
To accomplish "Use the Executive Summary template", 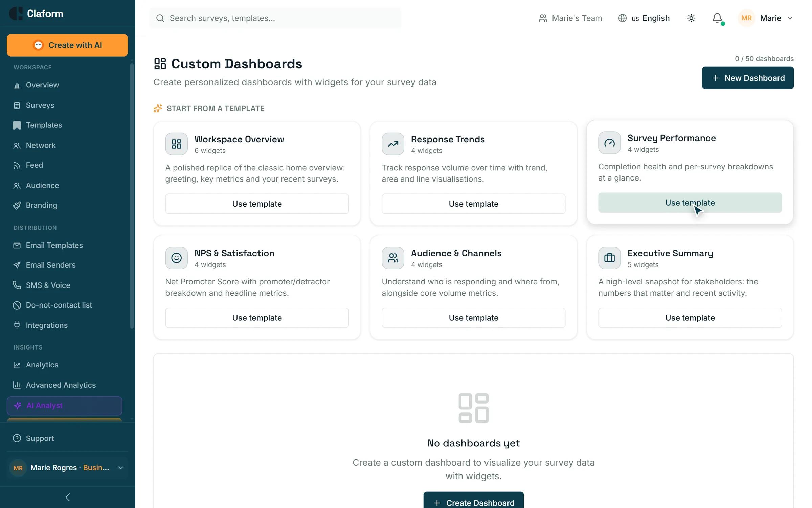I will click(690, 318).
